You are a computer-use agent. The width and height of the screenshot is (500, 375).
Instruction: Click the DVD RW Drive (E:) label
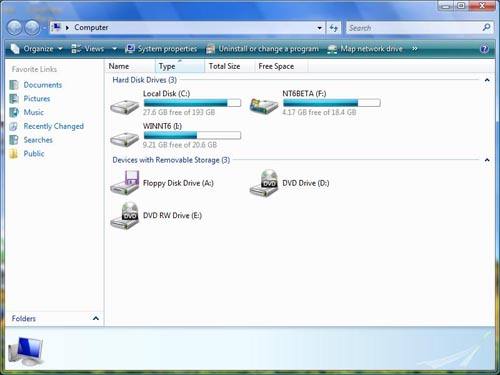click(x=172, y=216)
